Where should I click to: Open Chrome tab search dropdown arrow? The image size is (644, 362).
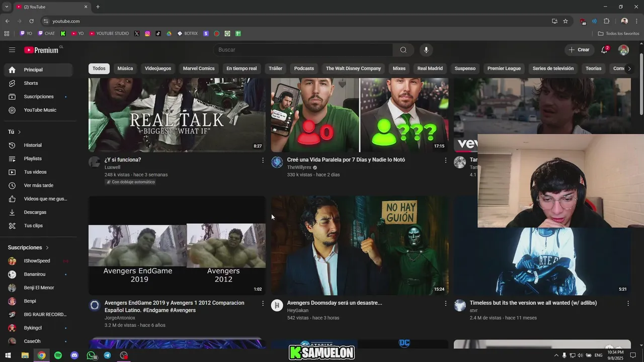click(x=7, y=7)
